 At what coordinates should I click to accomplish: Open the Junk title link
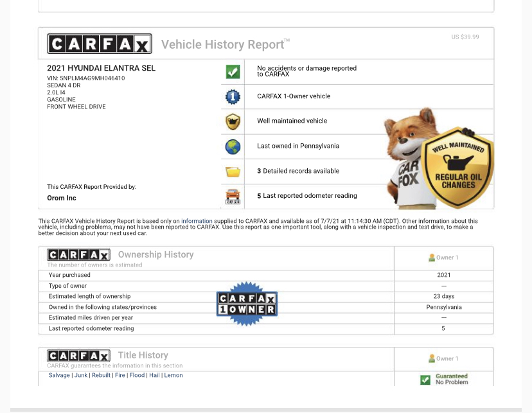[x=81, y=375]
